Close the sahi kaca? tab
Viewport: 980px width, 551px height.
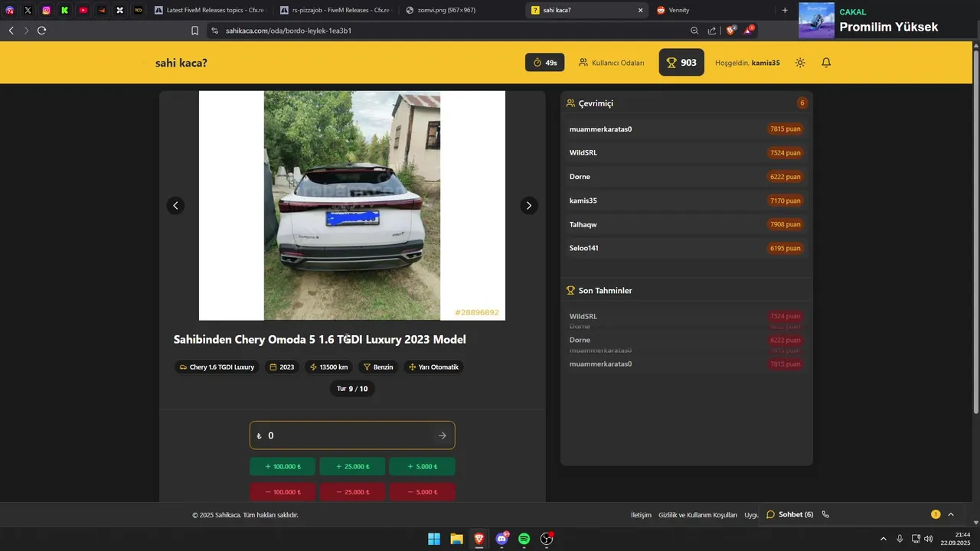640,10
